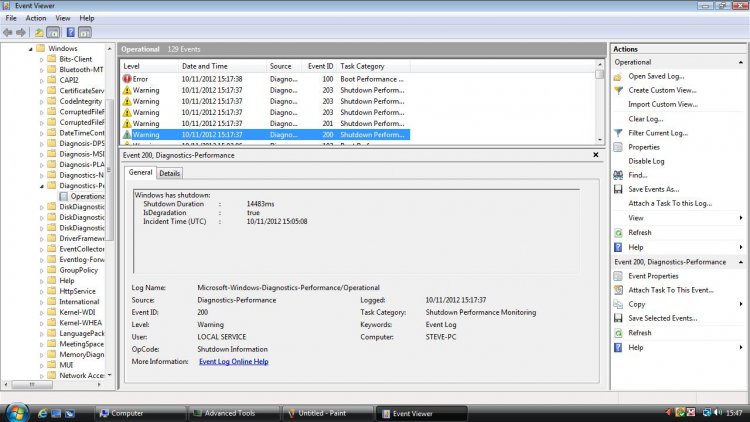Image resolution: width=750 pixels, height=422 pixels.
Task: Open the View submenu arrow in Actions
Action: pos(741,218)
